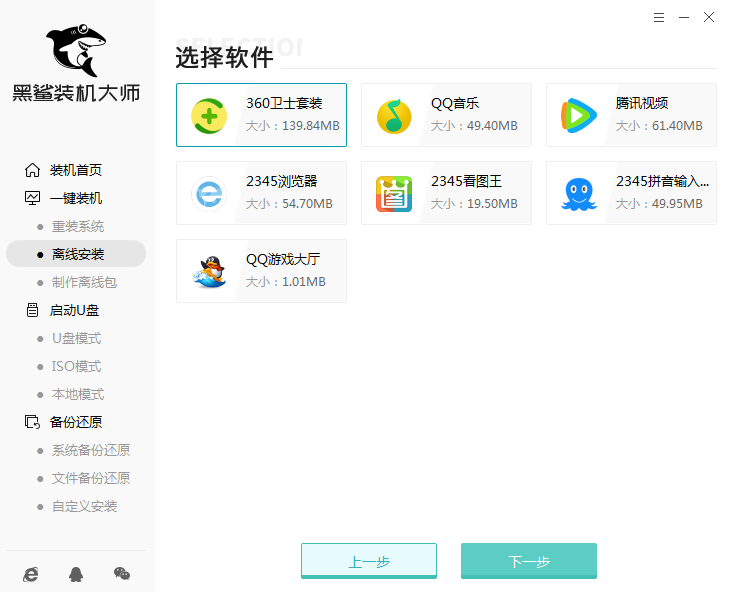This screenshot has width=729, height=592.
Task: Open the Internet Explorer icon at bottom left
Action: tap(31, 574)
